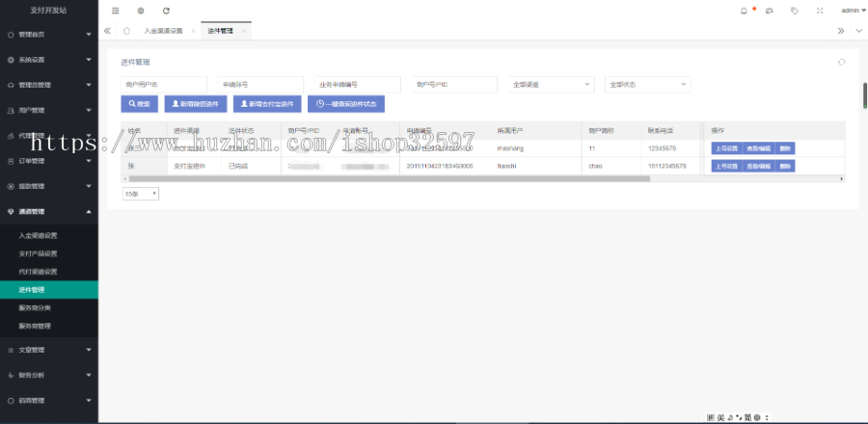Select 进件管理 in sidebar submenu
Viewport: 868px width, 424px height.
[x=49, y=290]
